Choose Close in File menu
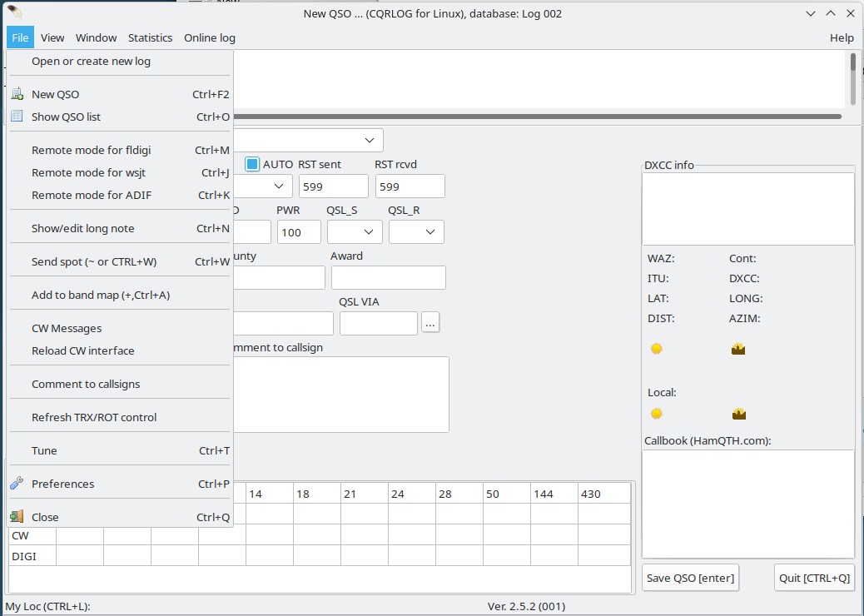This screenshot has width=864, height=616. pyautogui.click(x=120, y=517)
